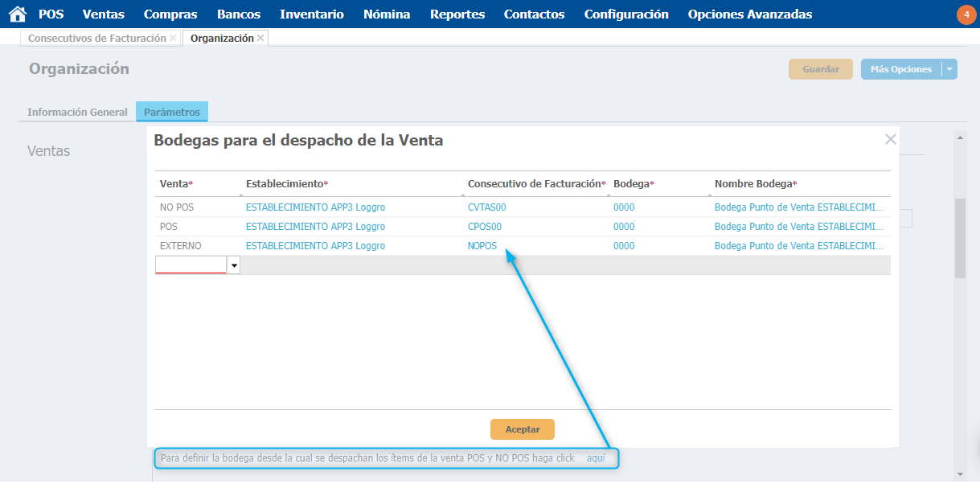Click the empty Venta input field
The height and width of the screenshot is (484, 980).
click(x=191, y=265)
